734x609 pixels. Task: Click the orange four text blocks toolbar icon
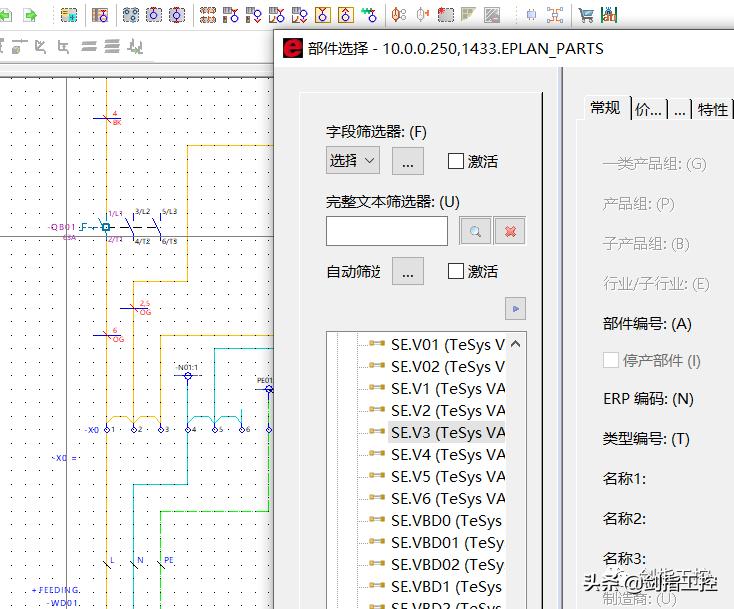[207, 15]
